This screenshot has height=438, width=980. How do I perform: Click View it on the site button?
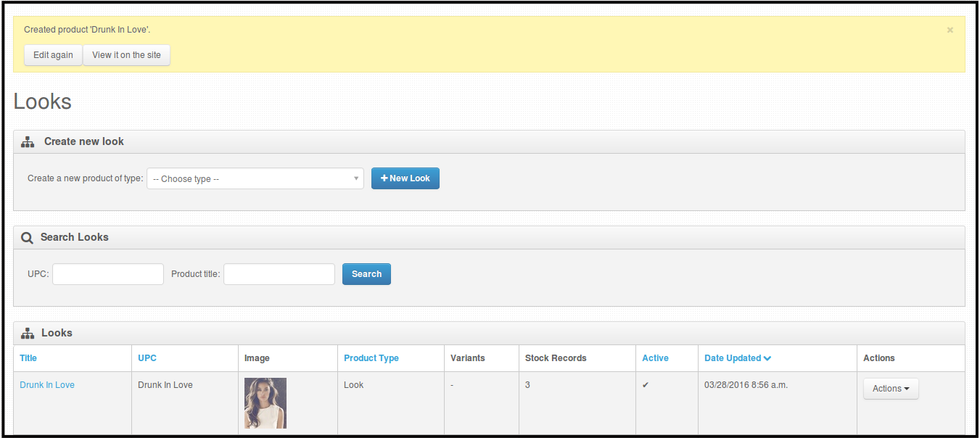pyautogui.click(x=126, y=55)
